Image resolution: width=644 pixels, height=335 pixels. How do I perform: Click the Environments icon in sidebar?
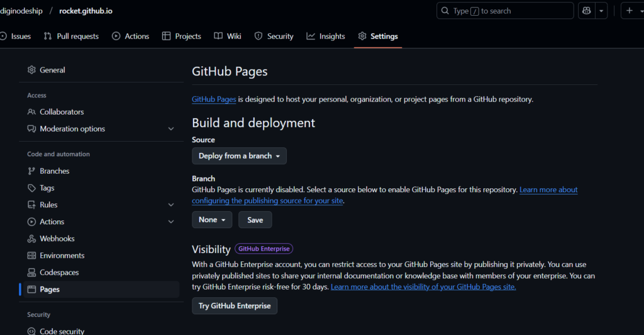[x=31, y=256]
